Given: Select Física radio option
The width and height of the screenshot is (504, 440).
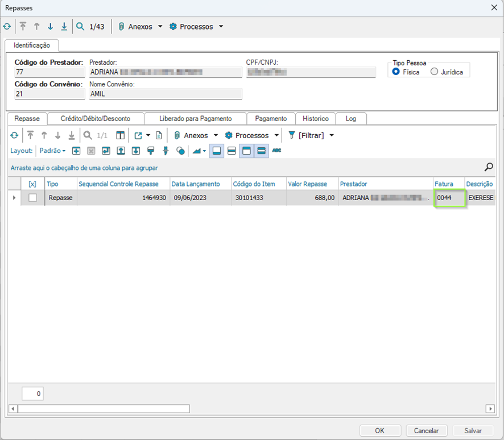Looking at the screenshot, I should (x=396, y=72).
